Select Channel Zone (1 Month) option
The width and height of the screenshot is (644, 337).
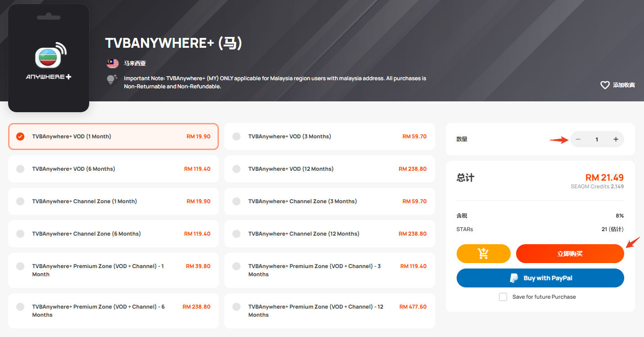[x=113, y=201]
